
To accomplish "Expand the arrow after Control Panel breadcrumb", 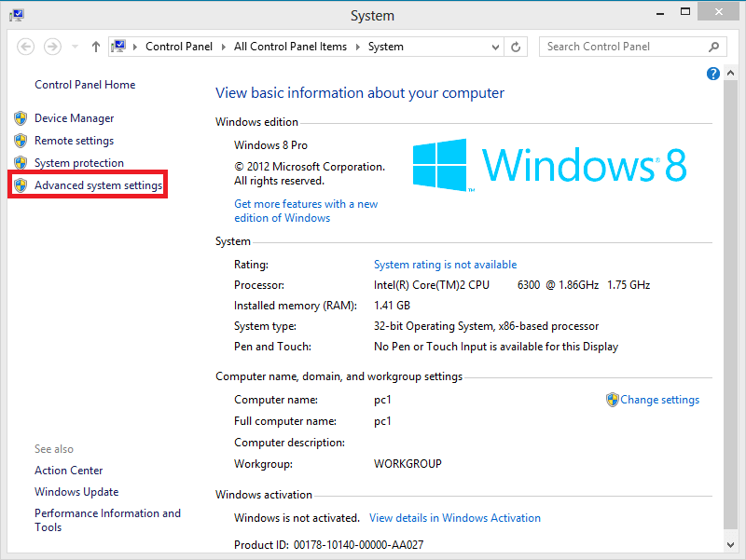I will pyautogui.click(x=223, y=47).
